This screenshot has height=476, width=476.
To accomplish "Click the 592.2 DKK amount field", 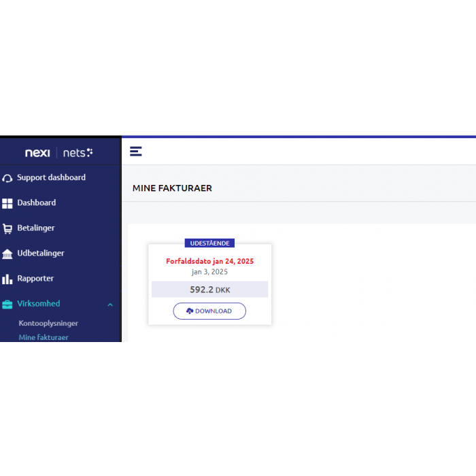I will tap(209, 290).
